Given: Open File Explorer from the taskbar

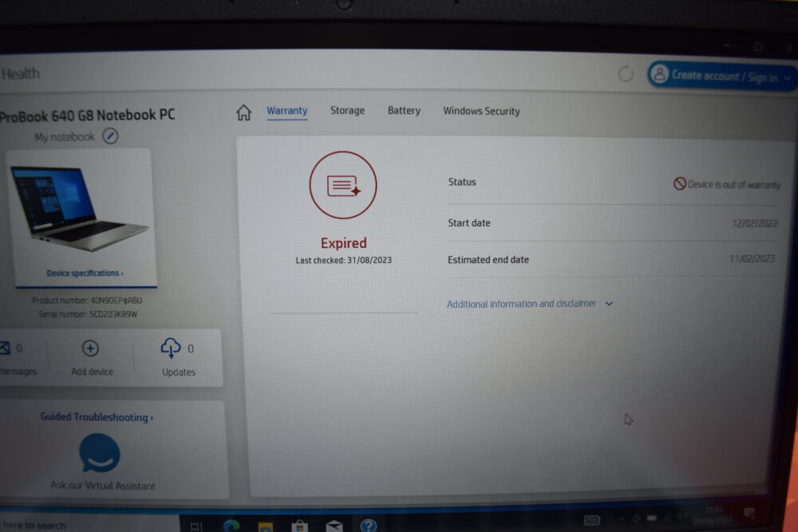Looking at the screenshot, I should click(x=265, y=526).
